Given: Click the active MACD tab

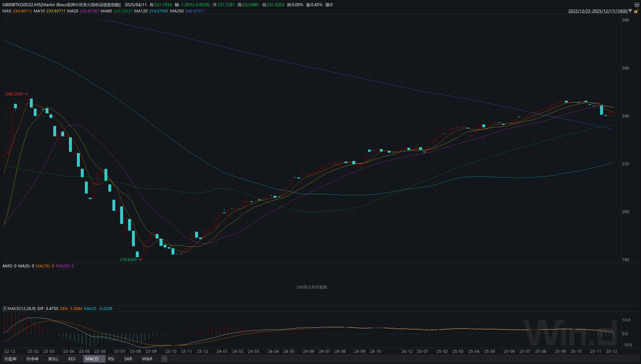Looking at the screenshot, I should click(91, 359).
